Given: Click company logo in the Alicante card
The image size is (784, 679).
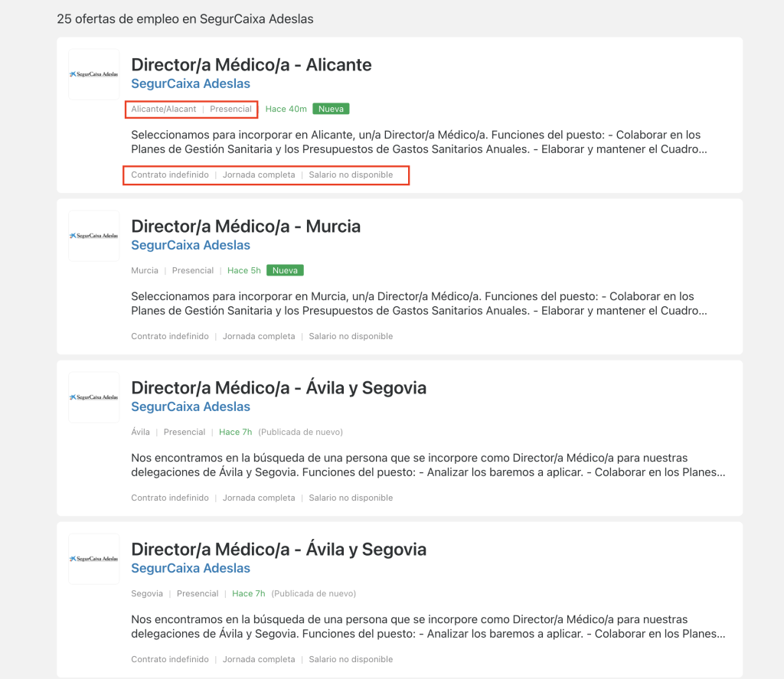Looking at the screenshot, I should (x=94, y=74).
